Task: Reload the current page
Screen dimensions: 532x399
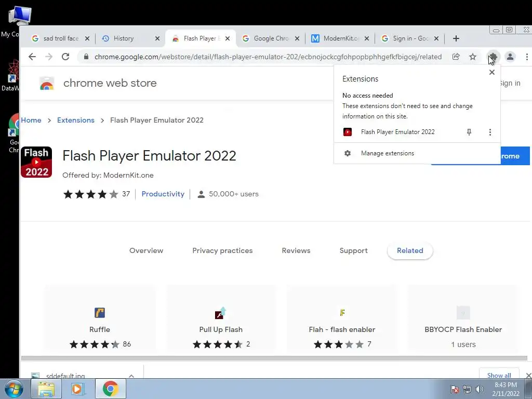Action: pyautogui.click(x=65, y=57)
